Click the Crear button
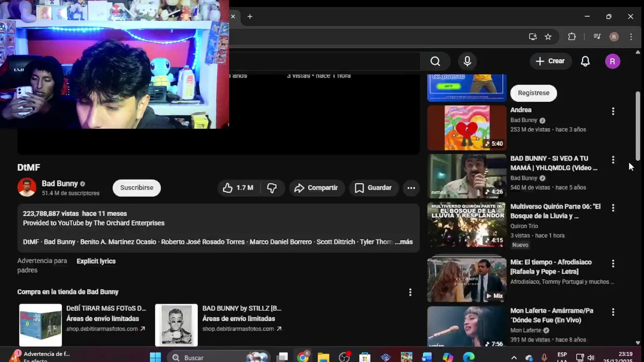644x362 pixels. (x=550, y=61)
